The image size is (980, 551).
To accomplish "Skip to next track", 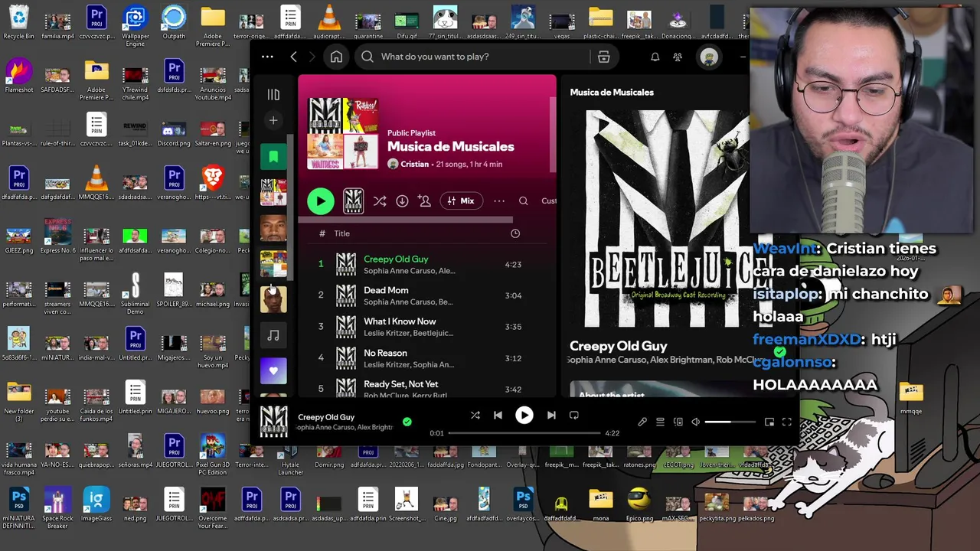I will (x=551, y=415).
